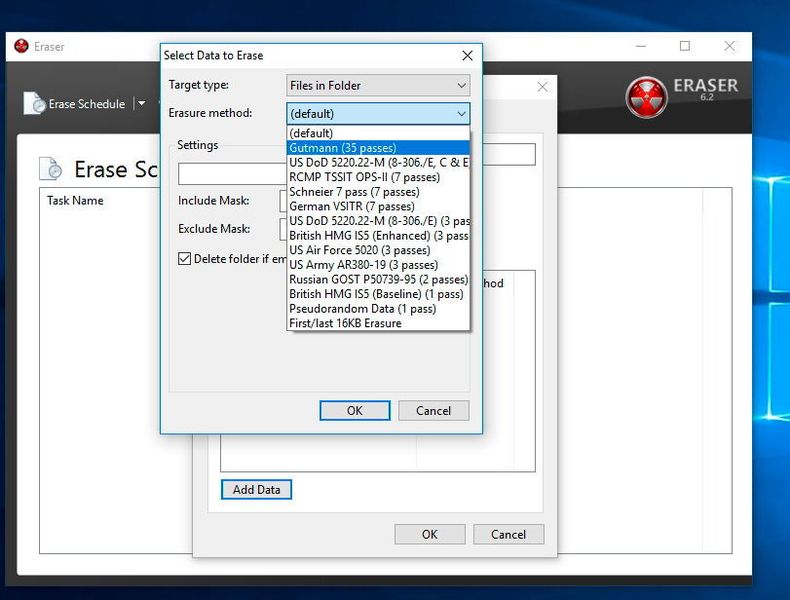The width and height of the screenshot is (790, 600).
Task: Click the folder path input field in Settings
Action: click(232, 174)
